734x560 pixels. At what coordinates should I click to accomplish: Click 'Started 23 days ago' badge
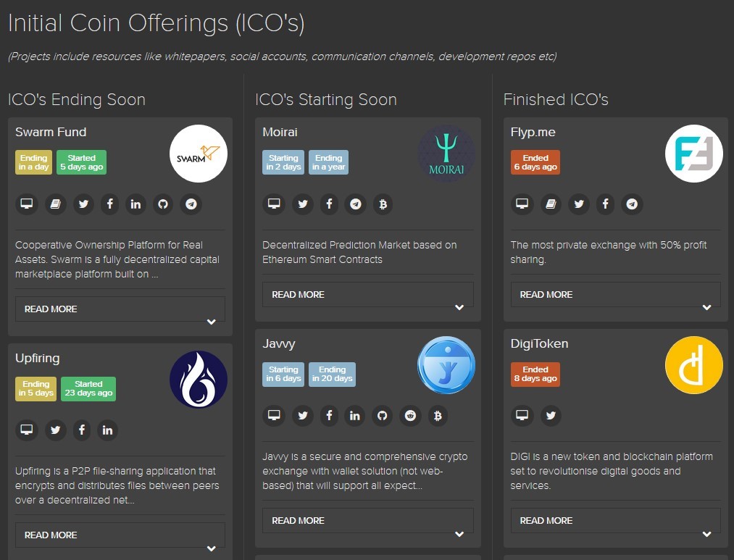click(88, 389)
